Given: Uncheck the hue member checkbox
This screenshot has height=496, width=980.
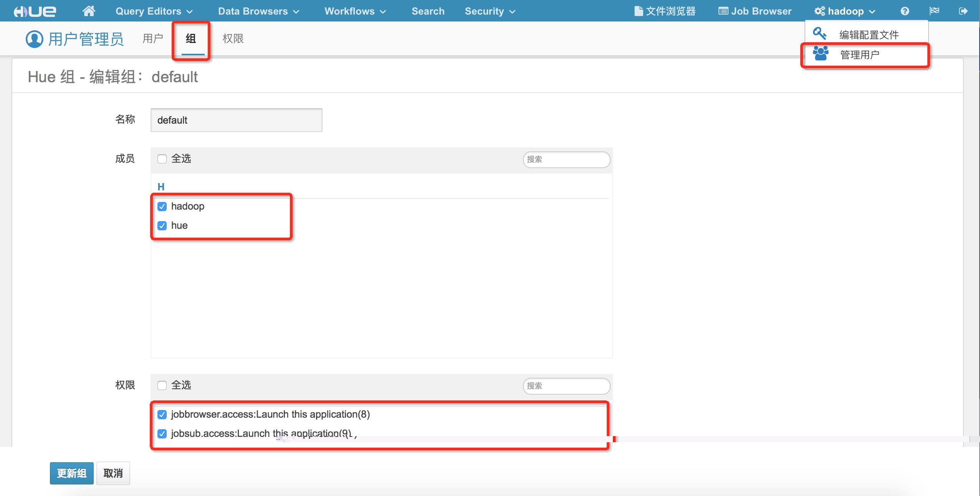Looking at the screenshot, I should pos(162,226).
